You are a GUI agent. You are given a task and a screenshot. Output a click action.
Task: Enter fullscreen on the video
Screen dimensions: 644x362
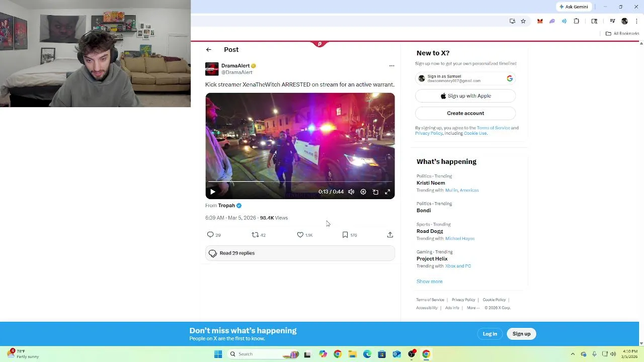point(387,192)
